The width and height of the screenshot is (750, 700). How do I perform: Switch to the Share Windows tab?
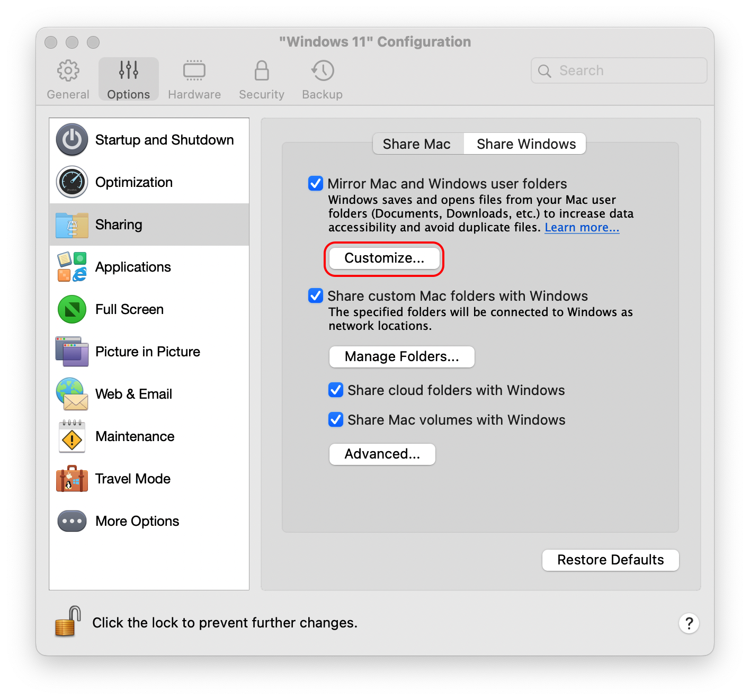tap(526, 144)
